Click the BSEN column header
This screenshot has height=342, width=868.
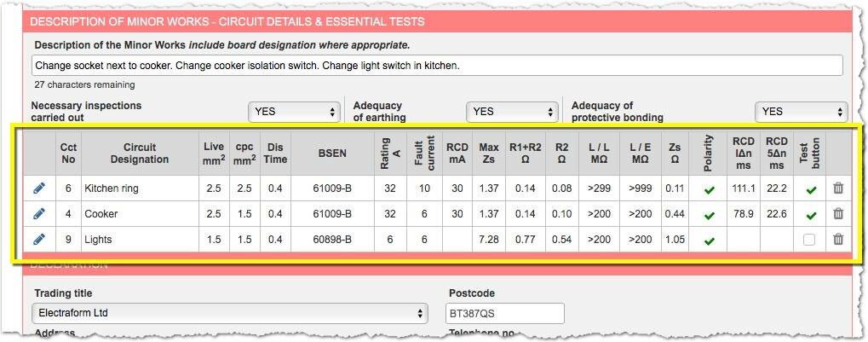pos(332,154)
